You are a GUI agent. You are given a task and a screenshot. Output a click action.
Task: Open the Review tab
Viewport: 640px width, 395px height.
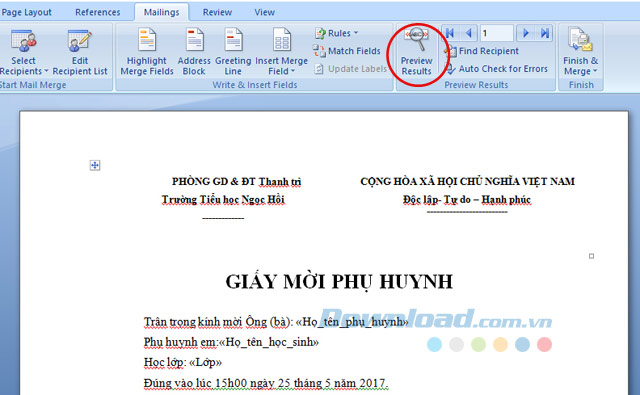pyautogui.click(x=217, y=12)
